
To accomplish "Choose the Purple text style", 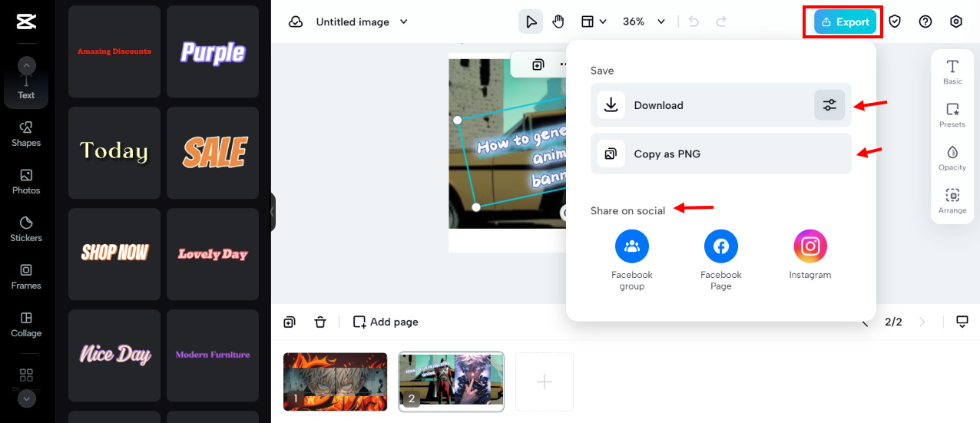I will 213,51.
